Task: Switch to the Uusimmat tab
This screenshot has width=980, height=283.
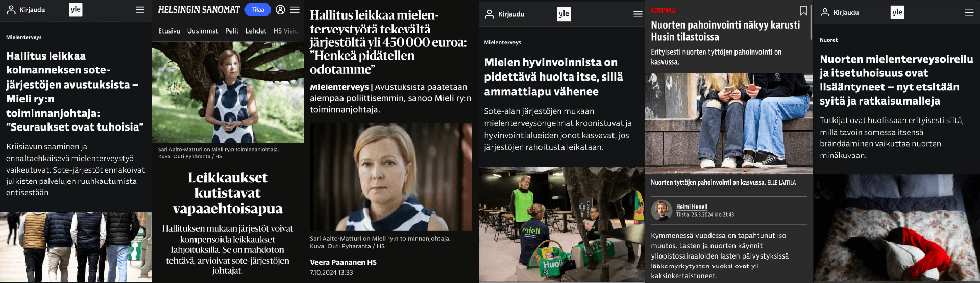Action: [x=203, y=31]
